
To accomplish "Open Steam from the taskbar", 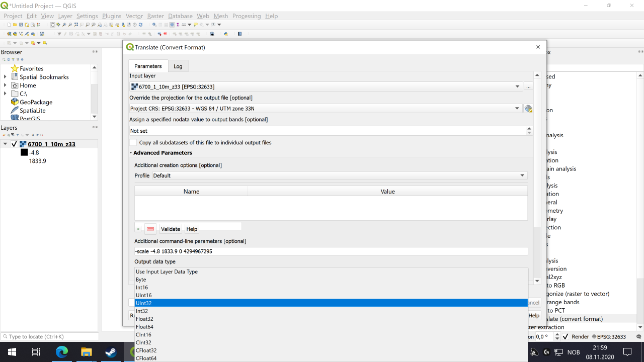I will point(111,352).
